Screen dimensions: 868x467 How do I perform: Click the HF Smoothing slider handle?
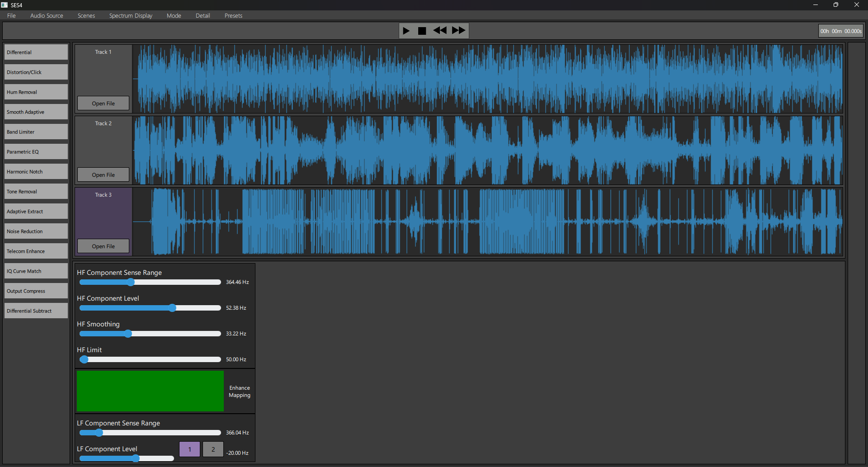click(x=128, y=334)
